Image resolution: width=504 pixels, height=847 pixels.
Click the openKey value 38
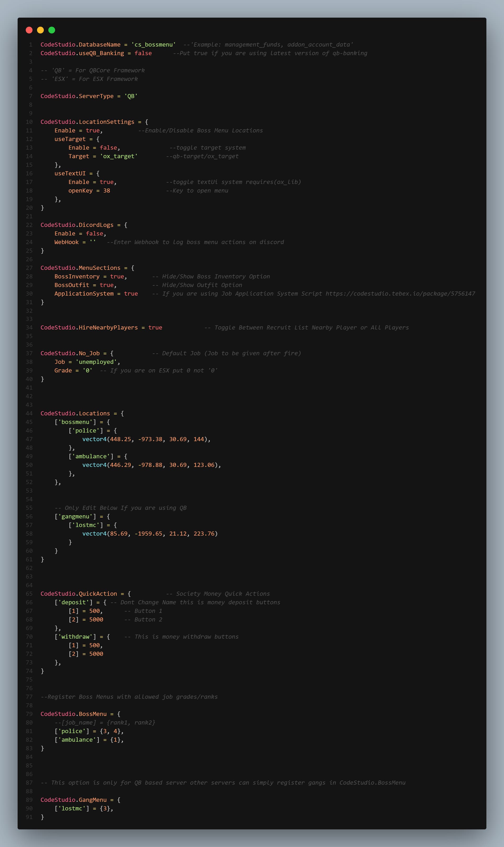107,191
